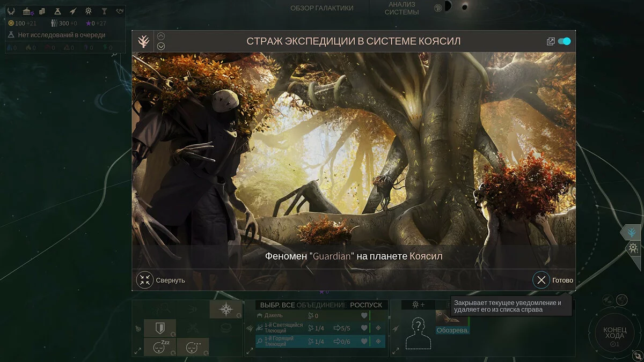Go to the next notification with down chevron
This screenshot has width=644, height=362.
[161, 46]
